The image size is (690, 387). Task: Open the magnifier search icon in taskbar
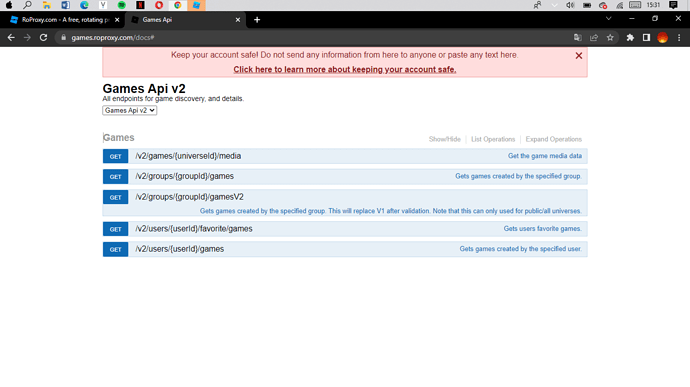tap(27, 5)
